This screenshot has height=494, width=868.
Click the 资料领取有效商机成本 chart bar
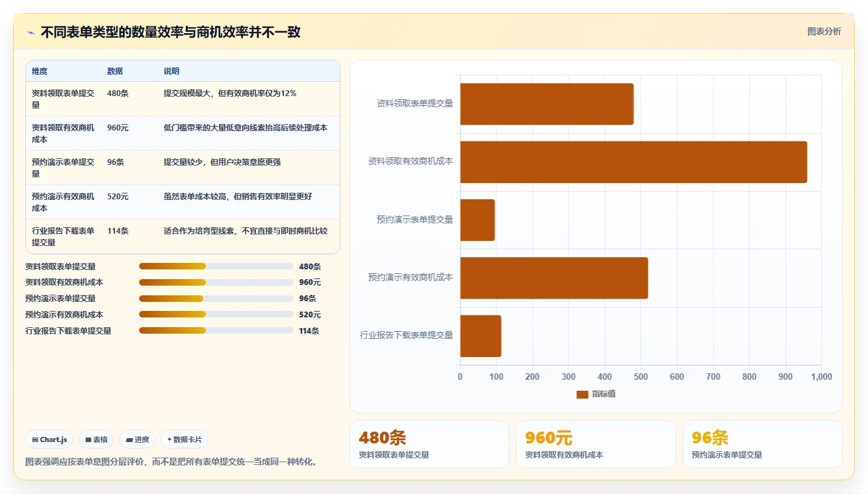(x=633, y=162)
